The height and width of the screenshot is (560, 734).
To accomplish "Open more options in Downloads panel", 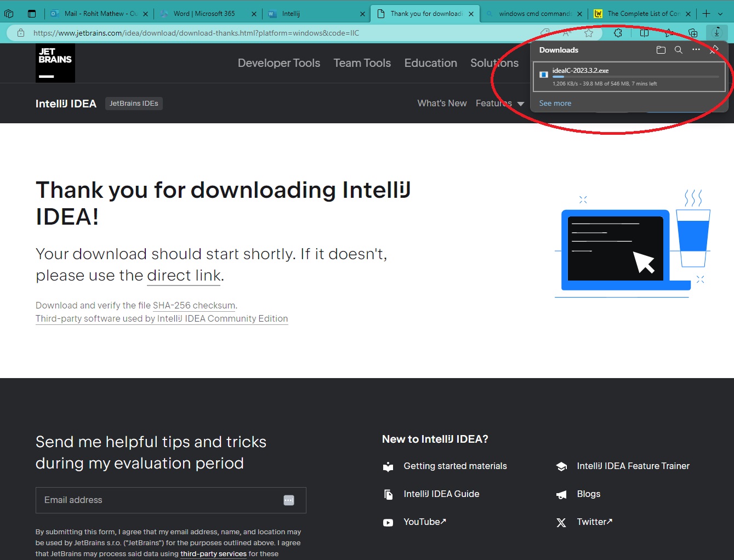I will click(696, 50).
